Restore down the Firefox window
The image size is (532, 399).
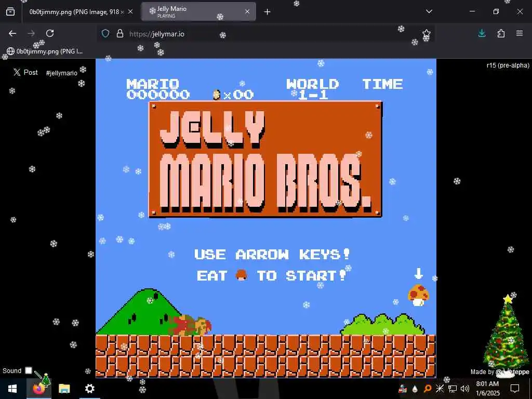[496, 11]
